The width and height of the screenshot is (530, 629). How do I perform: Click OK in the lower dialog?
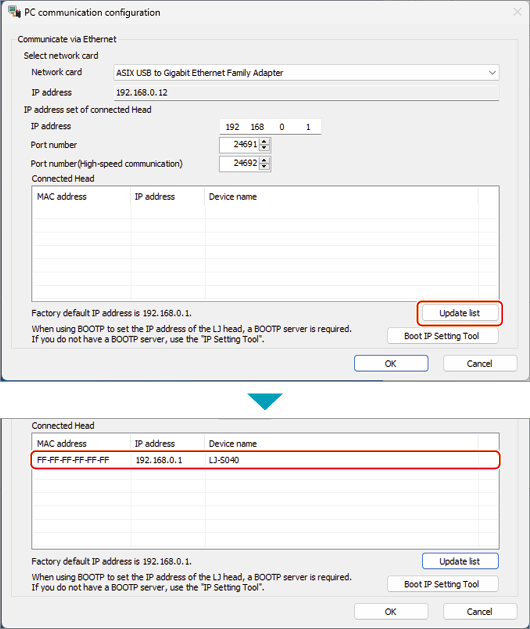click(391, 611)
